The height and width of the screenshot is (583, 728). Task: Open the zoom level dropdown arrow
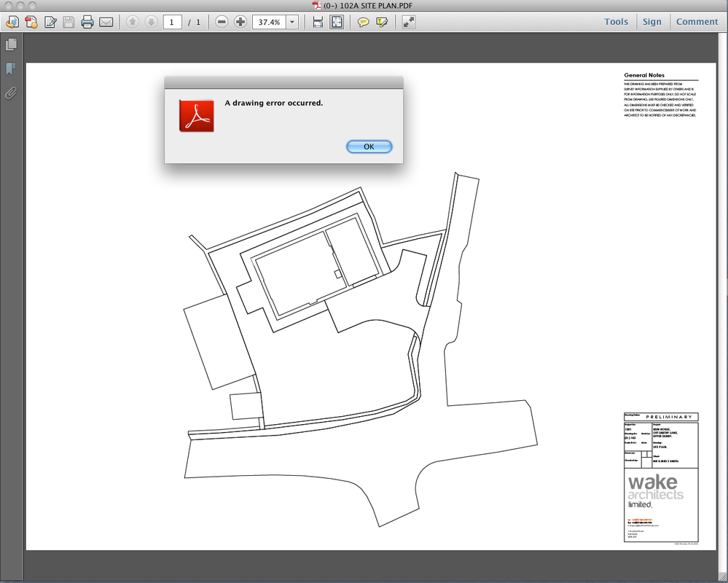click(x=292, y=22)
